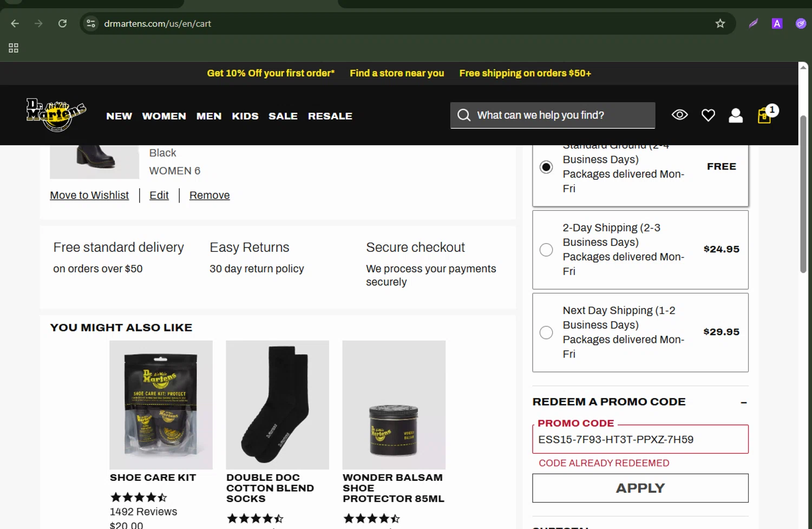Open the Wonder Balsam product image

(394, 404)
